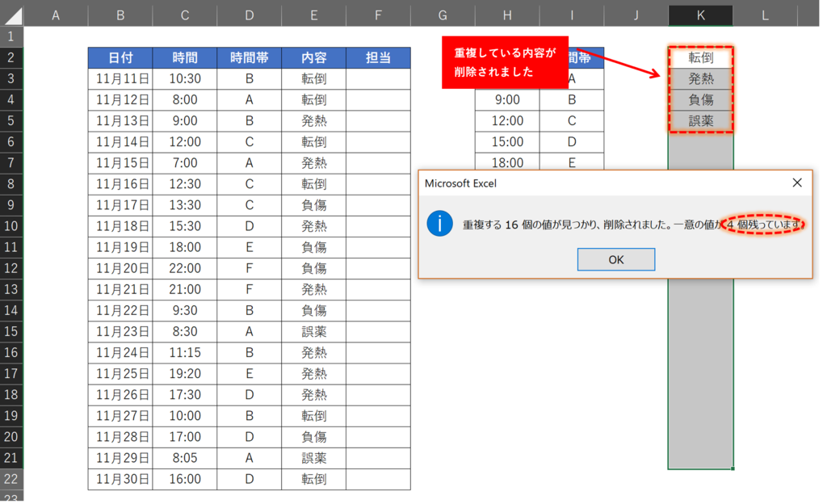Select column H header
This screenshot has width=827, height=504.
[x=507, y=15]
